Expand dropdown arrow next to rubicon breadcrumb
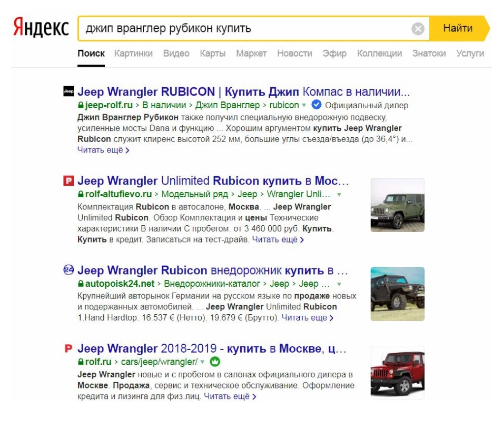This screenshot has height=421, width=504. click(x=304, y=105)
